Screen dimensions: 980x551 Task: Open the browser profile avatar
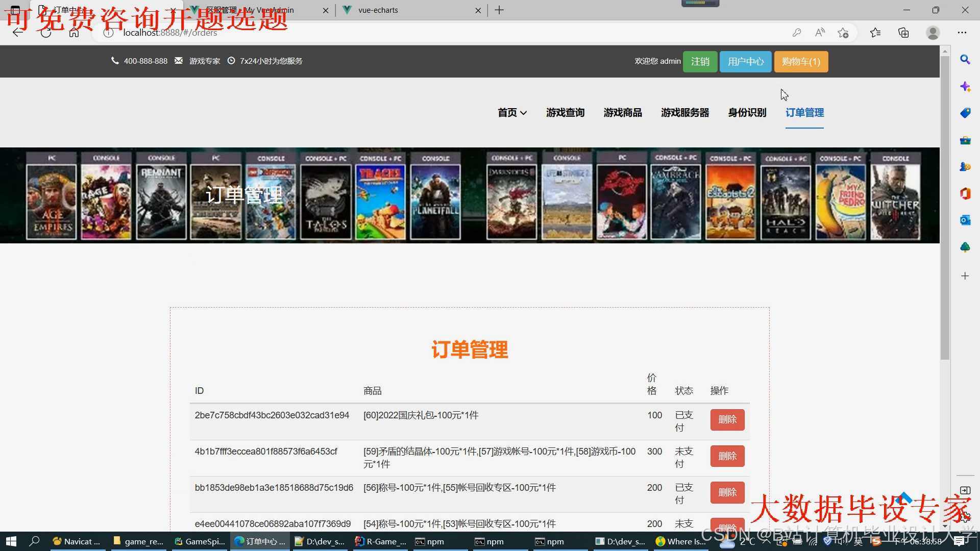coord(933,33)
